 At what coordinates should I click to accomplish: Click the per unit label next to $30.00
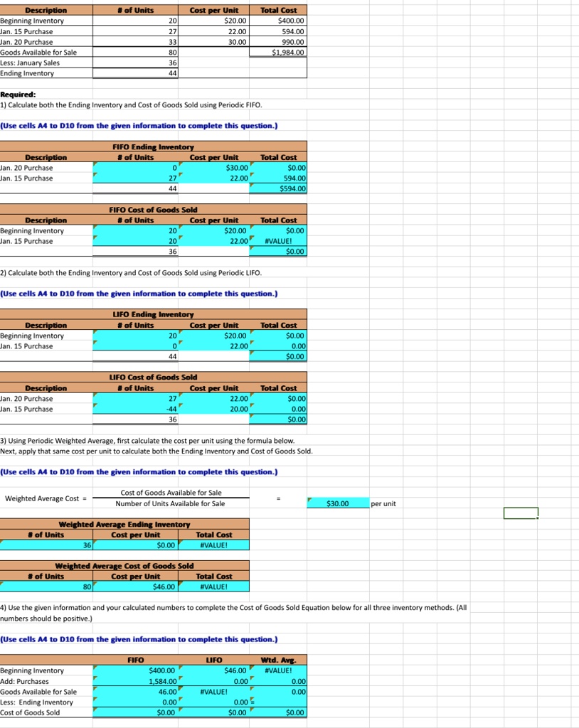(x=383, y=503)
